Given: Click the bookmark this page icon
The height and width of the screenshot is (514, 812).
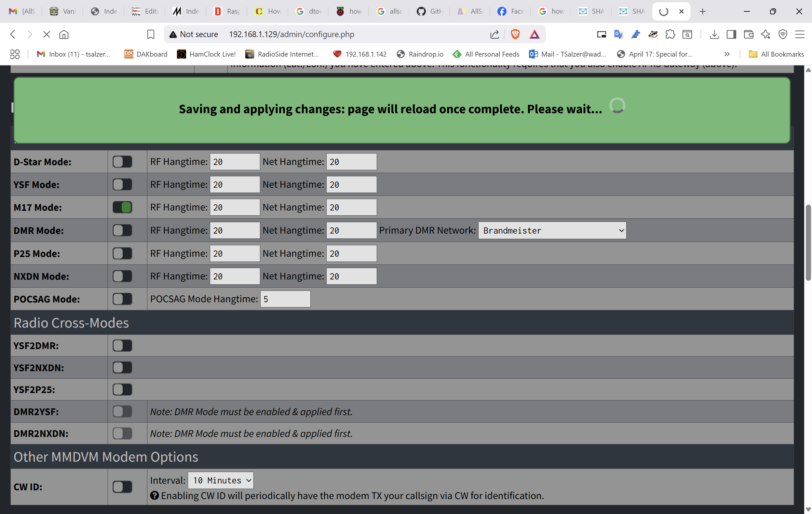Looking at the screenshot, I should point(151,34).
